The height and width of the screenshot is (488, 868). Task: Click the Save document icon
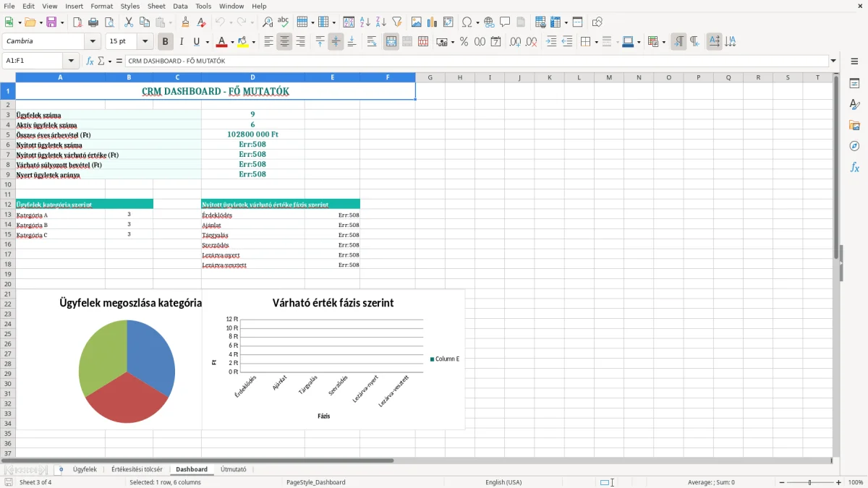coord(51,22)
